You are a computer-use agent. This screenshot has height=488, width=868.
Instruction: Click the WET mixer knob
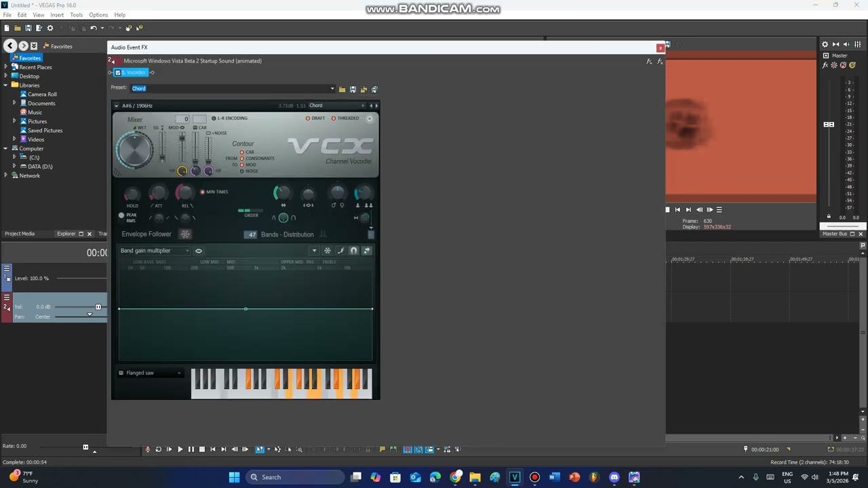coord(134,149)
